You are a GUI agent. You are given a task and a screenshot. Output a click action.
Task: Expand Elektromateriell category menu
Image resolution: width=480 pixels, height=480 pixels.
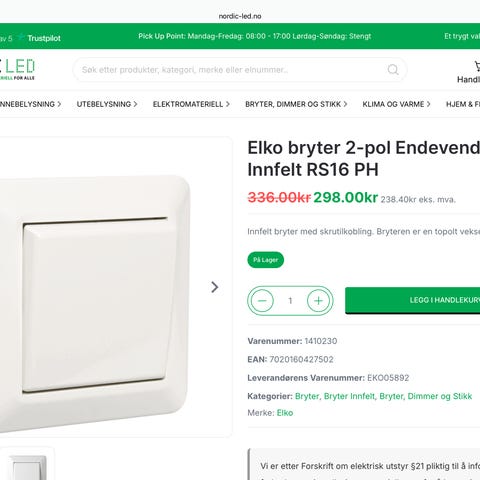click(x=191, y=104)
